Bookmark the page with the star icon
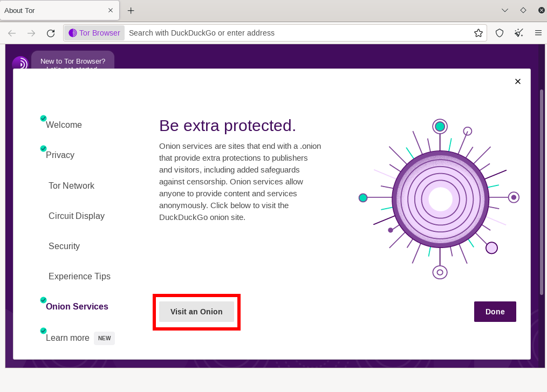Screen dimensions: 547x392 coord(478,33)
